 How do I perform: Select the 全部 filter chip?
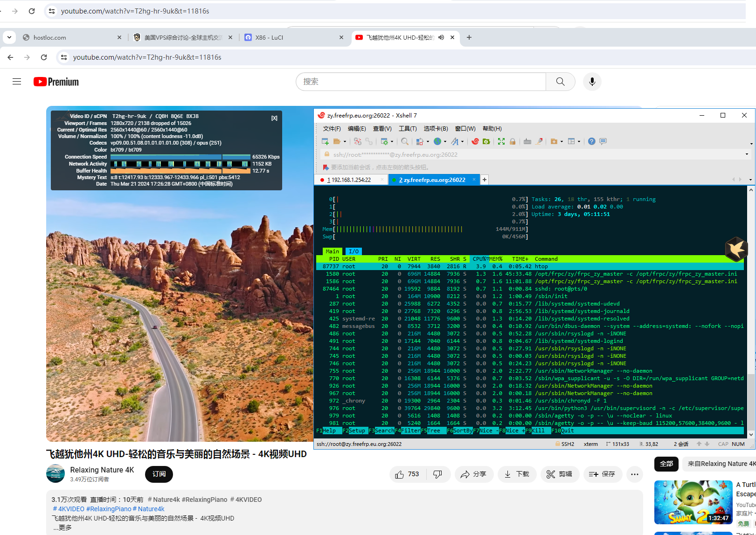pos(666,464)
